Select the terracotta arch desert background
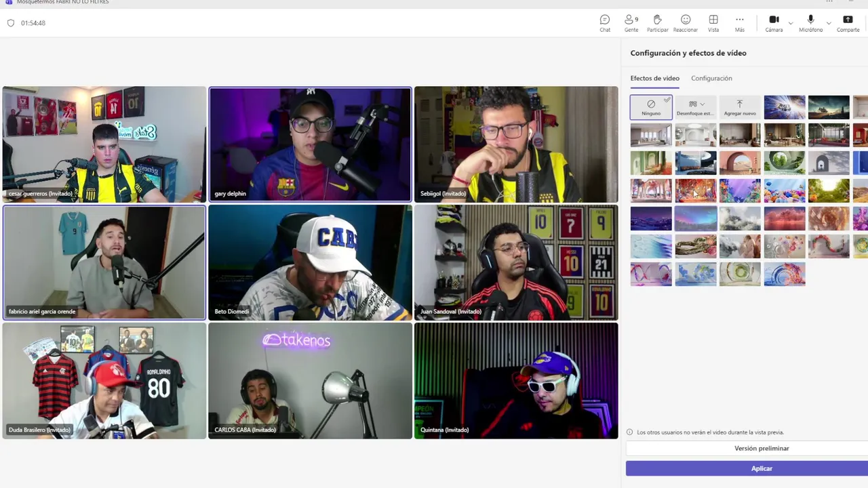This screenshot has height=488, width=868. (x=740, y=163)
